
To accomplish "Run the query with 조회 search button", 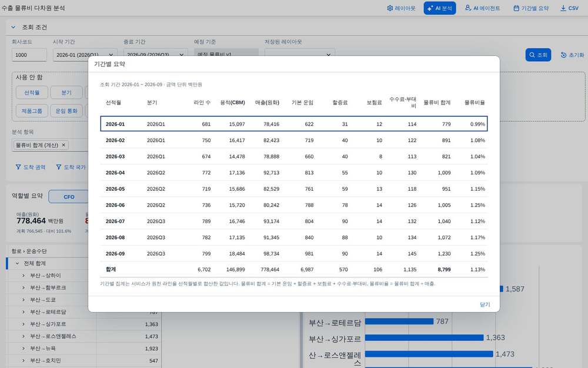I will pyautogui.click(x=538, y=55).
